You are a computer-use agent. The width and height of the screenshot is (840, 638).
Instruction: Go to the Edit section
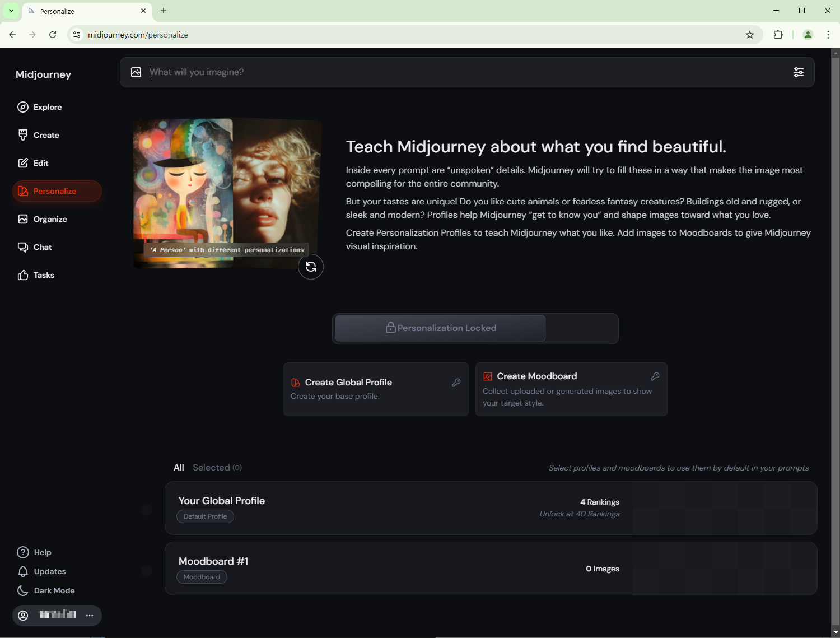coord(34,163)
